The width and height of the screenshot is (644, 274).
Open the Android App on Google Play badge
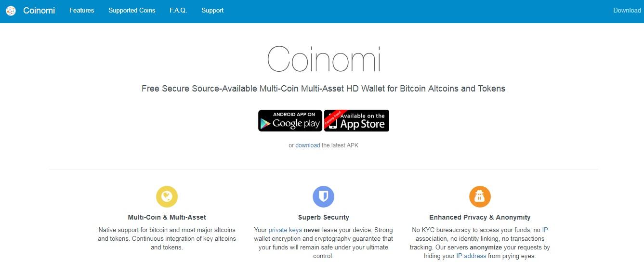pos(290,120)
